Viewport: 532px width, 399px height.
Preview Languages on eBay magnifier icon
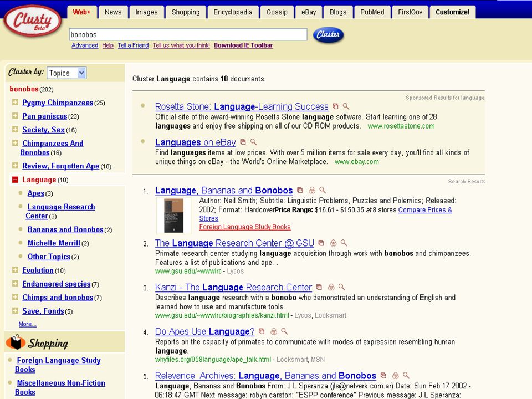point(253,142)
